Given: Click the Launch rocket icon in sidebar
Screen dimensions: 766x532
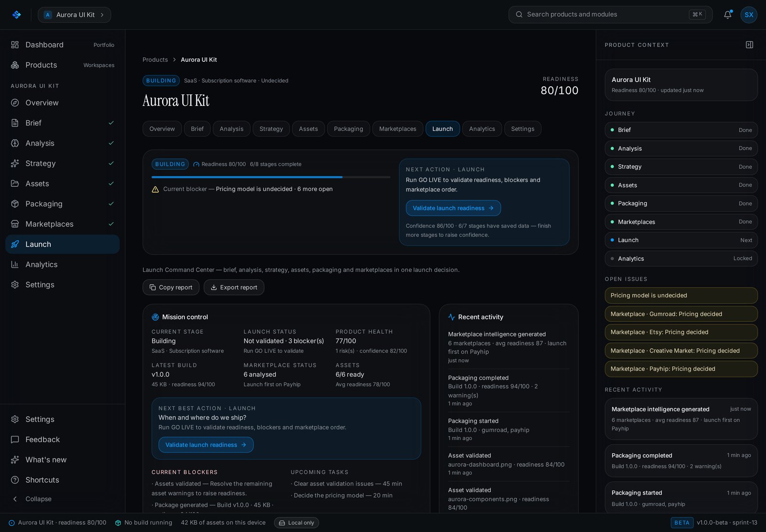Looking at the screenshot, I should pos(15,244).
